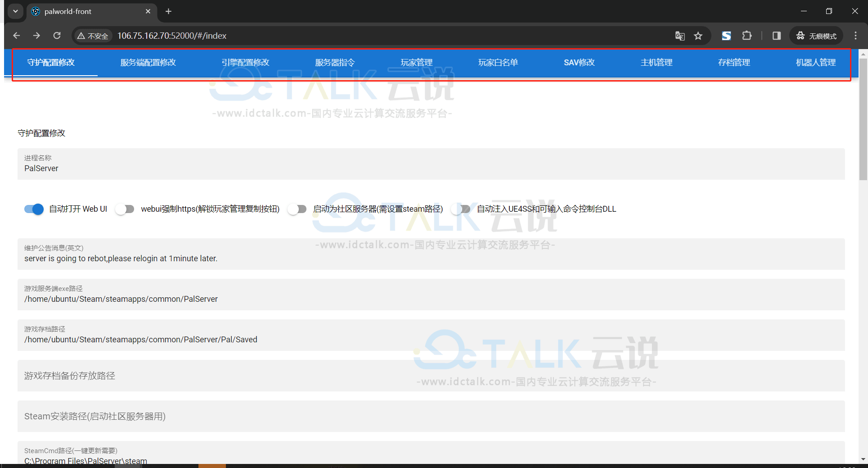Image resolution: width=868 pixels, height=468 pixels.
Task: Open a new browser tab with plus
Action: click(168, 11)
